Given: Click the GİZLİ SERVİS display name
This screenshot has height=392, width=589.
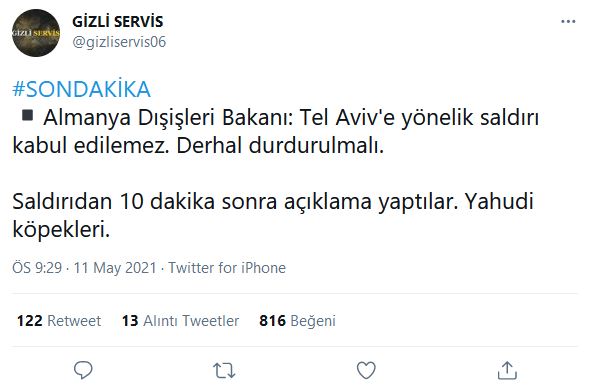Looking at the screenshot, I should tap(118, 21).
